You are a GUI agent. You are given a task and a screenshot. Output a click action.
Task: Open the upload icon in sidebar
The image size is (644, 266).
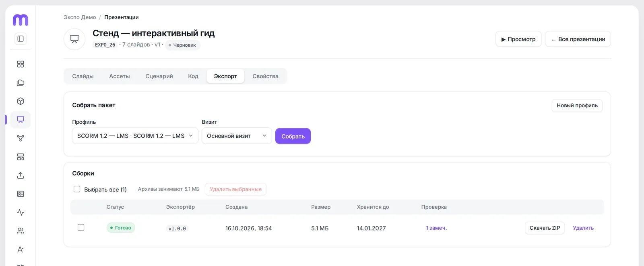[x=21, y=175]
